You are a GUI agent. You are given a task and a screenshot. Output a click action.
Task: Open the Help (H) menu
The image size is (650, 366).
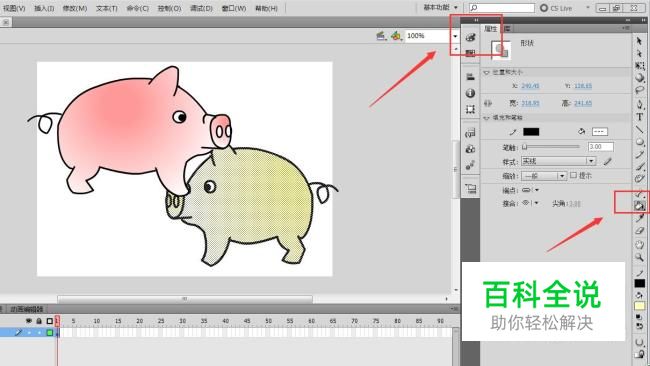coord(266,8)
